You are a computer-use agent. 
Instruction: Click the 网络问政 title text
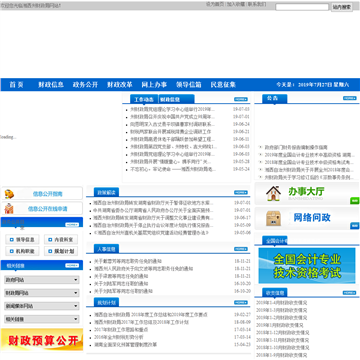point(312,218)
